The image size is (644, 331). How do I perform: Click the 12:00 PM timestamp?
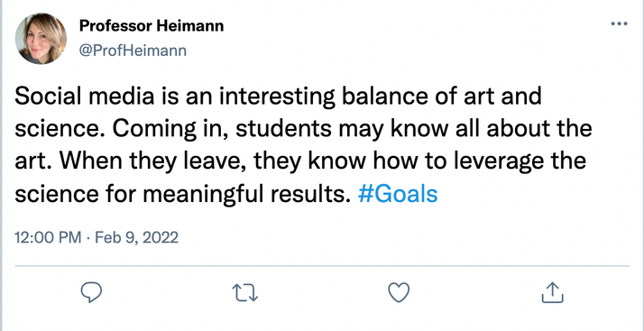tap(48, 238)
